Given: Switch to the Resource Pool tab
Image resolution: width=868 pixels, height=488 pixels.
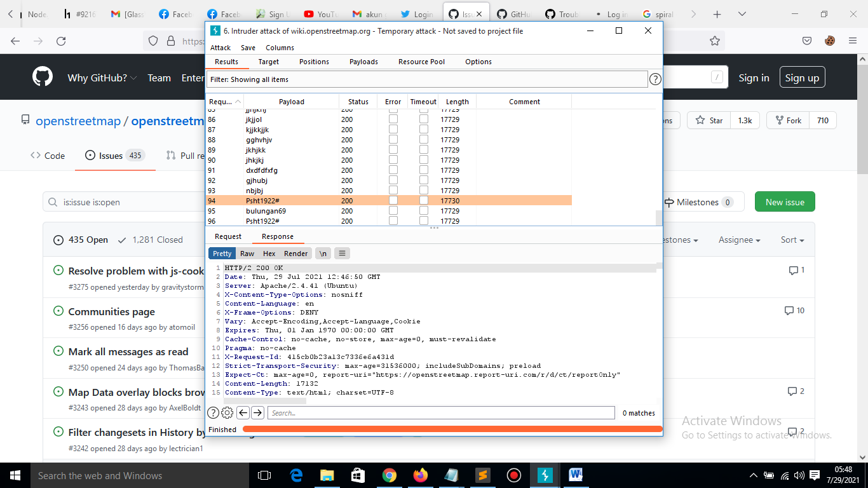Looking at the screenshot, I should point(421,62).
